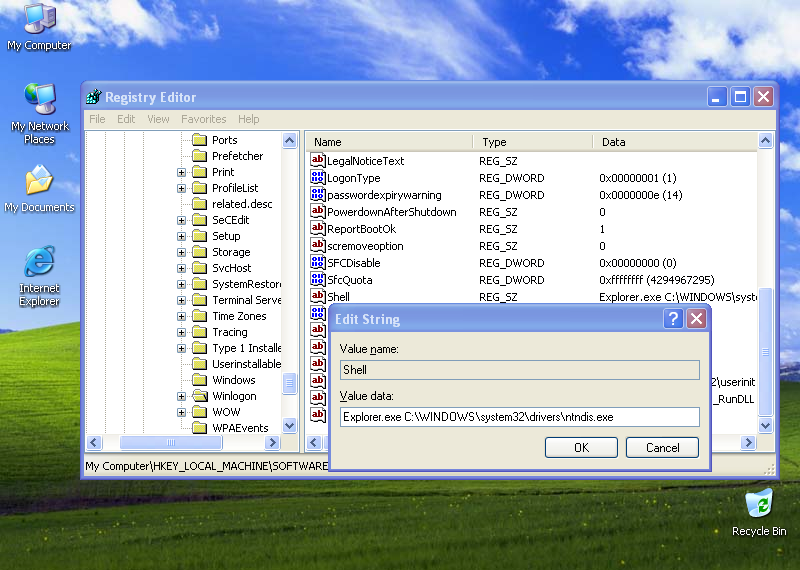Viewport: 800px width, 570px height.
Task: Cancel the Edit String dialog
Action: [x=662, y=448]
